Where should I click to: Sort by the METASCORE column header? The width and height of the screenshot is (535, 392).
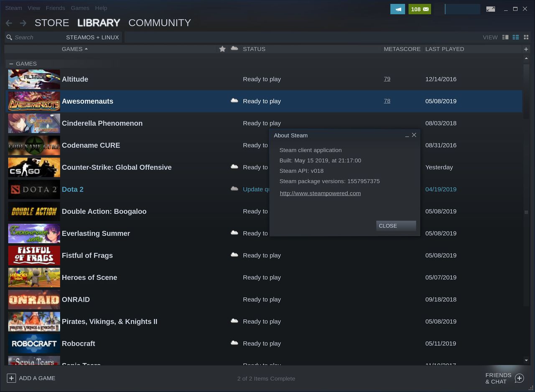click(402, 49)
